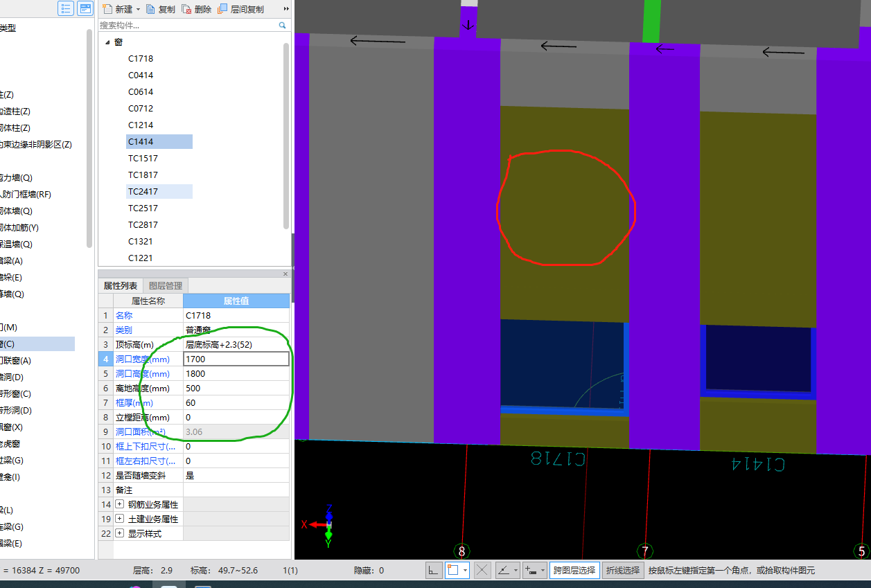Screen dimensions: 871x588
Task: Expand the 土建业务属性 group
Action: coord(120,519)
